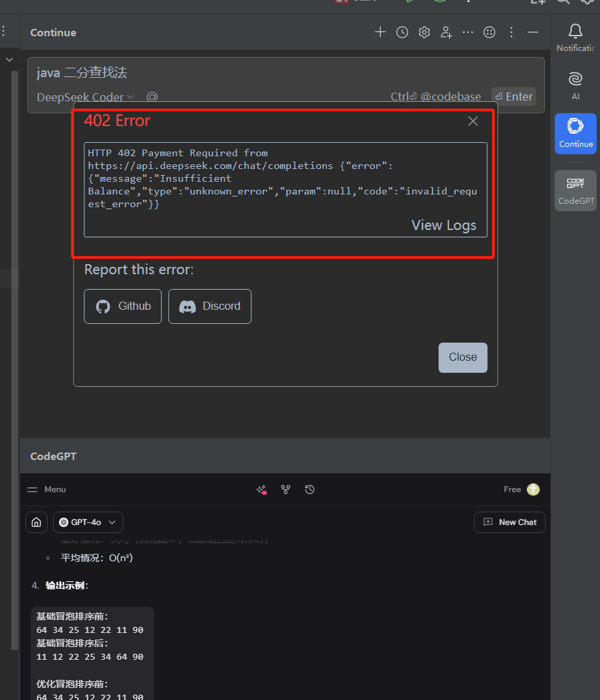Image resolution: width=600 pixels, height=700 pixels.
Task: Open the CodeGPT user avatar
Action: pos(533,489)
